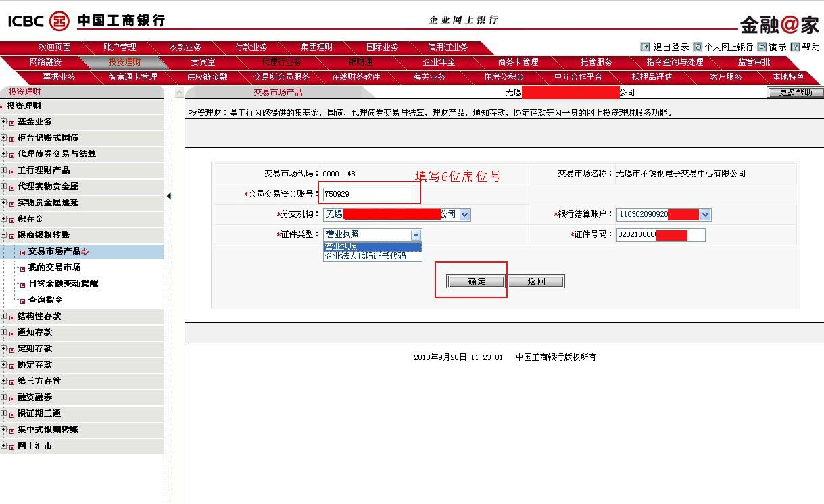
Task: Click the market code value 00001148
Action: [x=339, y=174]
